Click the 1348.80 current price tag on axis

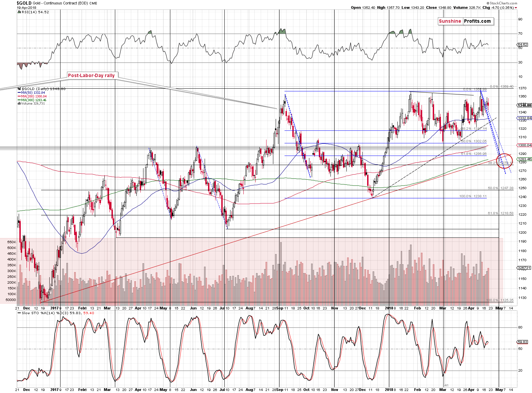point(525,105)
